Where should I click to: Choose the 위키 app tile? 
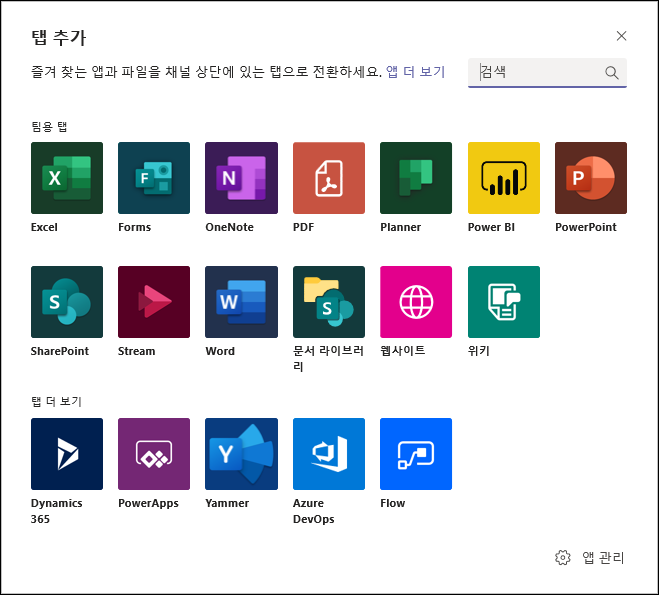504,302
